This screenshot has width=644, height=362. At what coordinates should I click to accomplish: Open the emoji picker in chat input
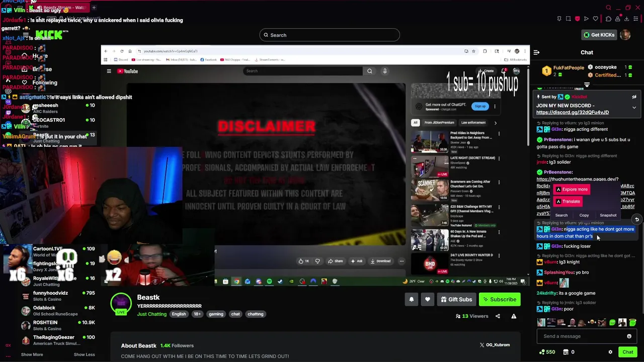pos(629,336)
